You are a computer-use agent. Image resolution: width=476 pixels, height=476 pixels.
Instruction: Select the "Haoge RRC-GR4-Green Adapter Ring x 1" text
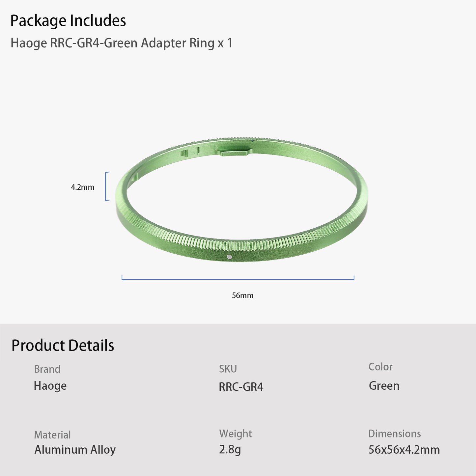(121, 43)
